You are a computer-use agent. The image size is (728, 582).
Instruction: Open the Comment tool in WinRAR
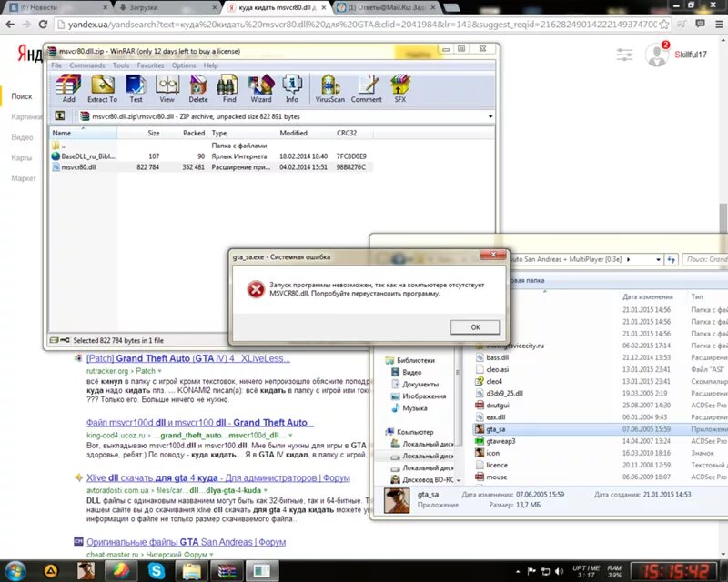[x=367, y=88]
